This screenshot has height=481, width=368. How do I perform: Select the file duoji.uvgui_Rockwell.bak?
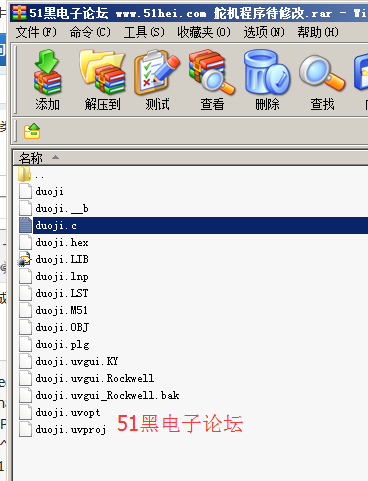[x=107, y=395]
